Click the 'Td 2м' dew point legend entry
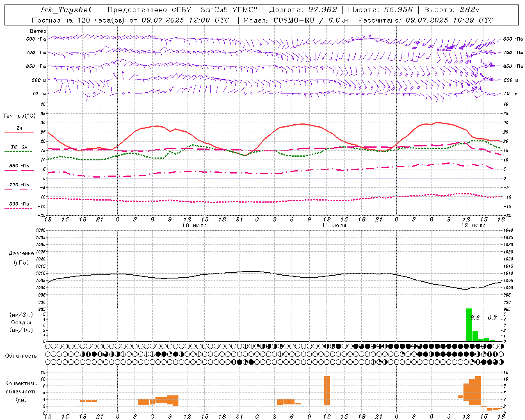Image resolution: width=525 pixels, height=420 pixels. click(19, 147)
